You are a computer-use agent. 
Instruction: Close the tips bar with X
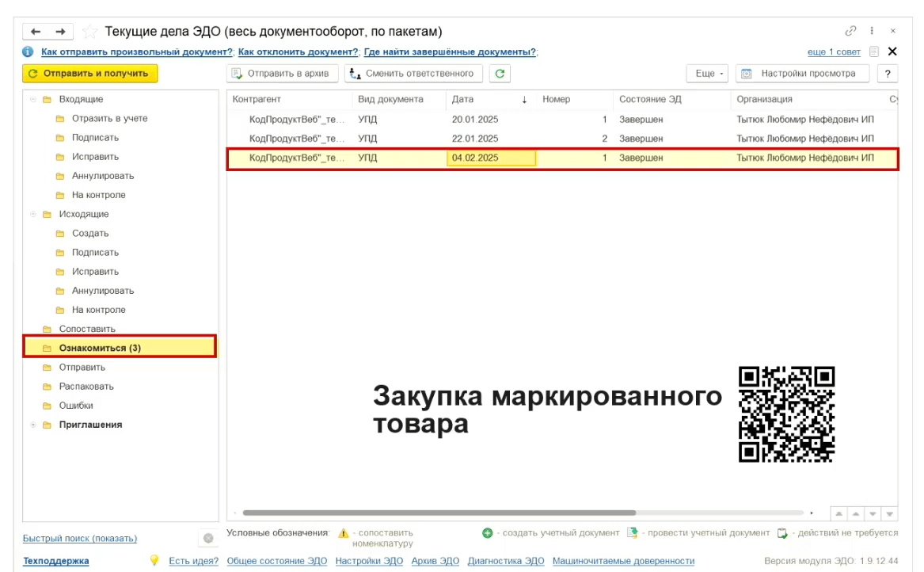click(892, 51)
